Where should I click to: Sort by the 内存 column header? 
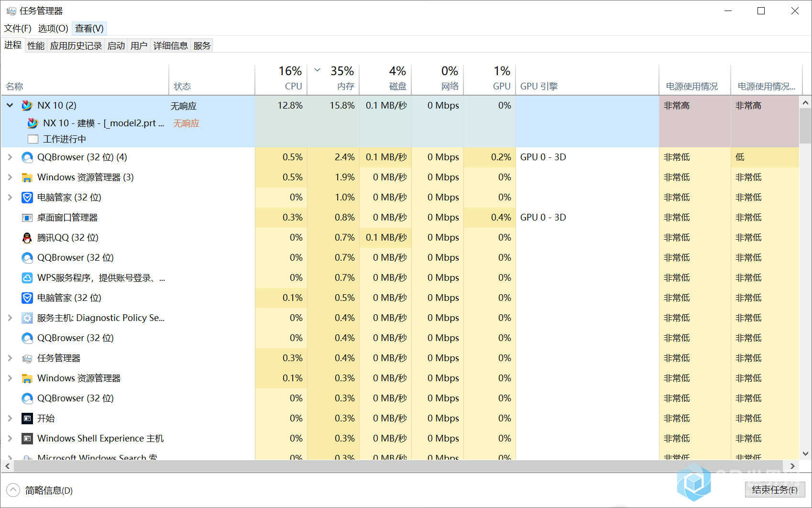pyautogui.click(x=333, y=79)
